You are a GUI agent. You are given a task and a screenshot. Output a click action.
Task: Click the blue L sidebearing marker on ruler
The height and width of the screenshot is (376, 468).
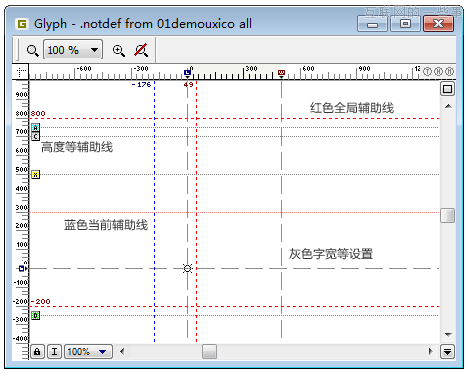coord(187,73)
